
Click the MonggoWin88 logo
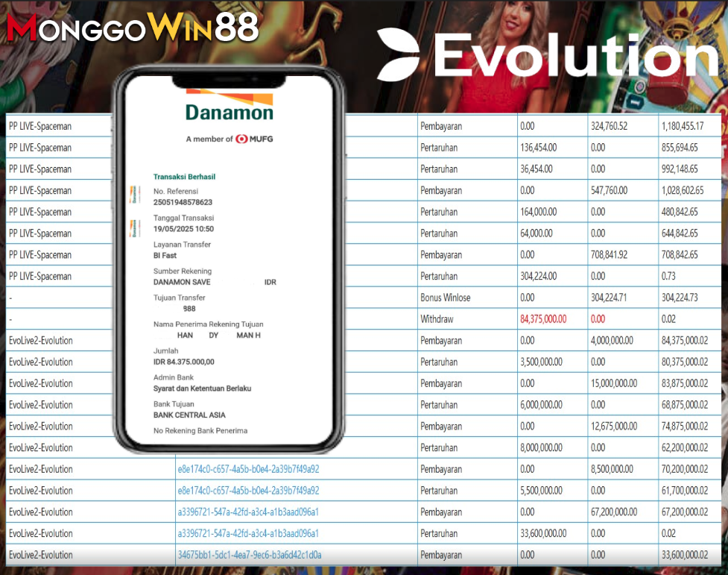coord(133,28)
